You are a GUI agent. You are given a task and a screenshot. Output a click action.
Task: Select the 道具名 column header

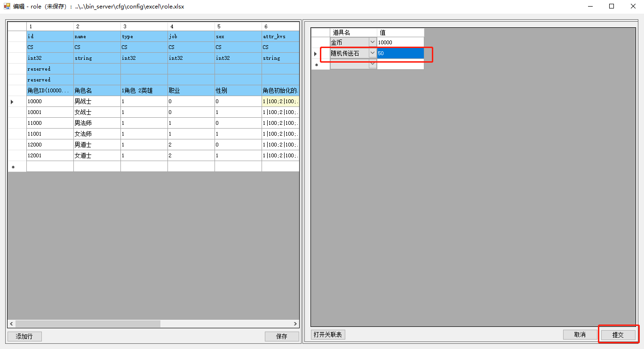click(353, 32)
